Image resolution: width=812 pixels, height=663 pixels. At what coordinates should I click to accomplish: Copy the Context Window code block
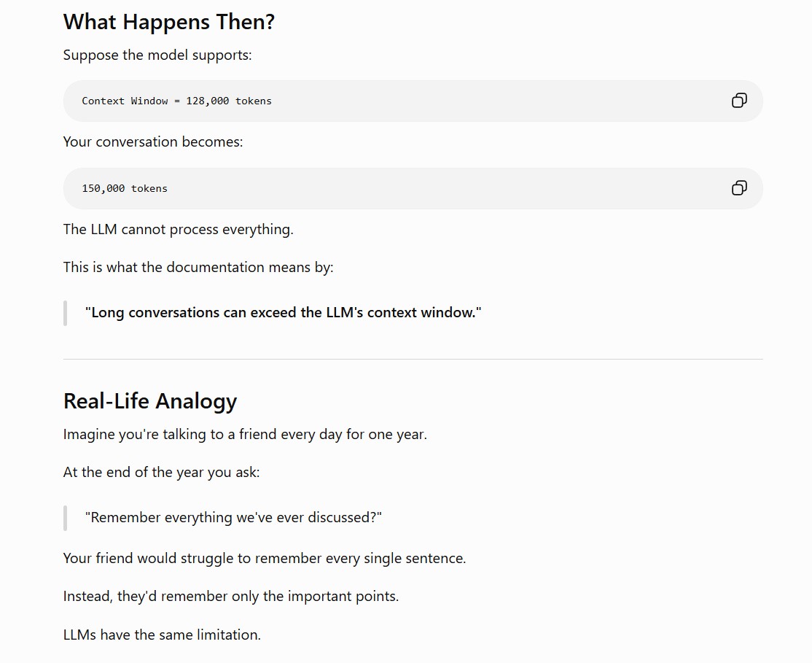point(739,101)
